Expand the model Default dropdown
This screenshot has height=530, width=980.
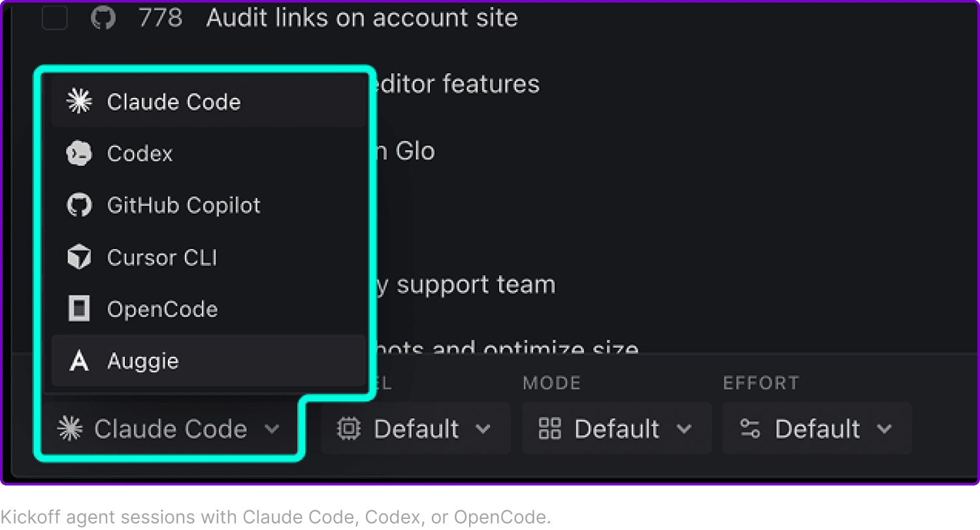416,429
